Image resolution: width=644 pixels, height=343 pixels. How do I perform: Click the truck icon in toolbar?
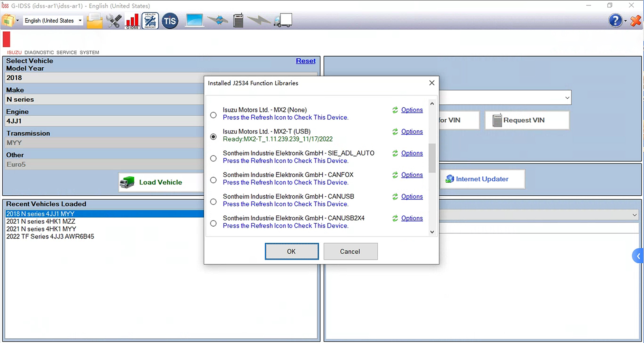tap(283, 21)
